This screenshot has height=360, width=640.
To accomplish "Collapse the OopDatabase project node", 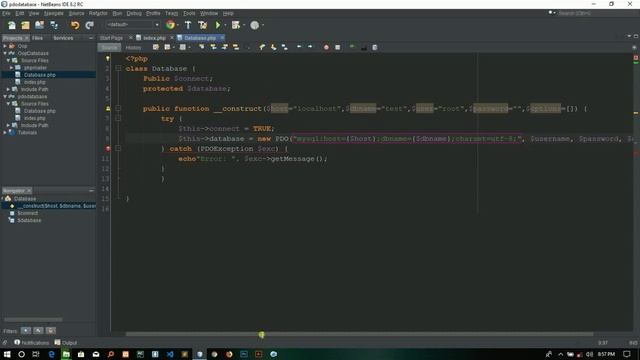I will point(5,53).
